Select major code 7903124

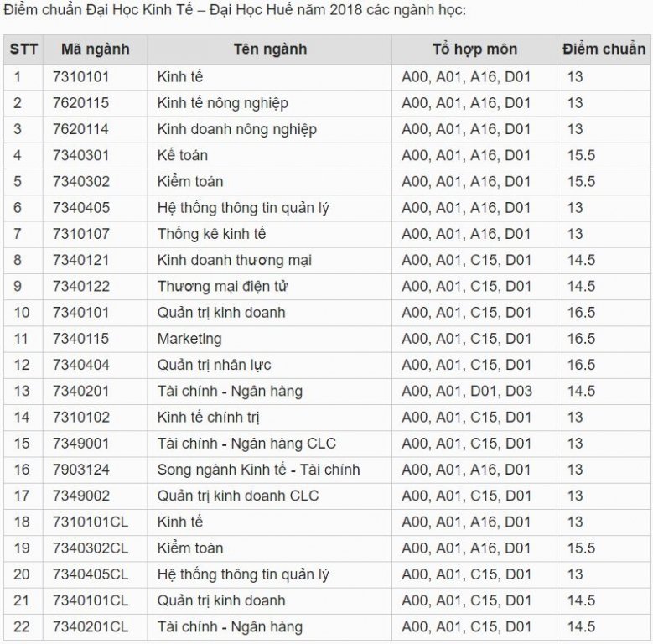tap(81, 470)
